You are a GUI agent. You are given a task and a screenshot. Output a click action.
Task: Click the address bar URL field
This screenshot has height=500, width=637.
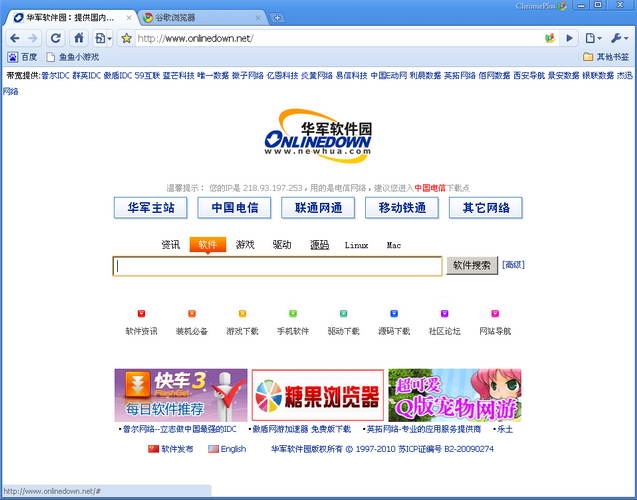coord(337,38)
